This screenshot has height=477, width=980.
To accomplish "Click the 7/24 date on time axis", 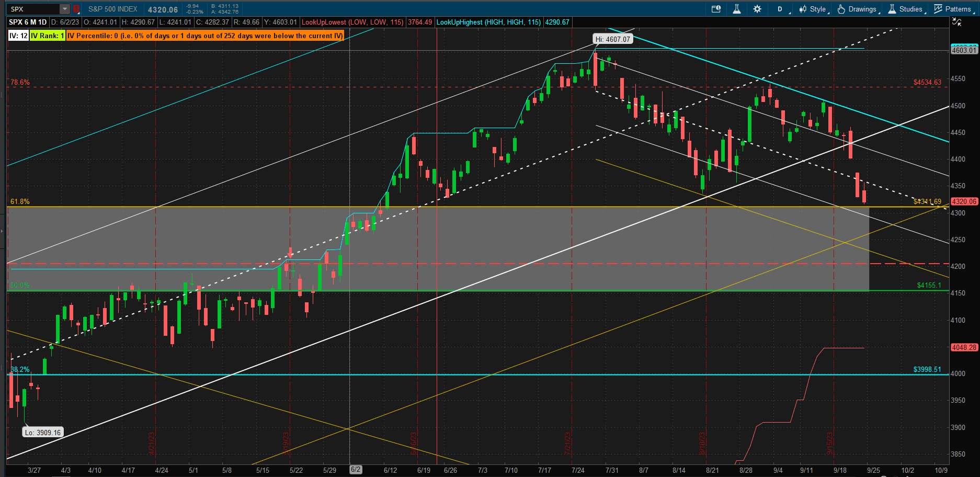I will (x=578, y=470).
